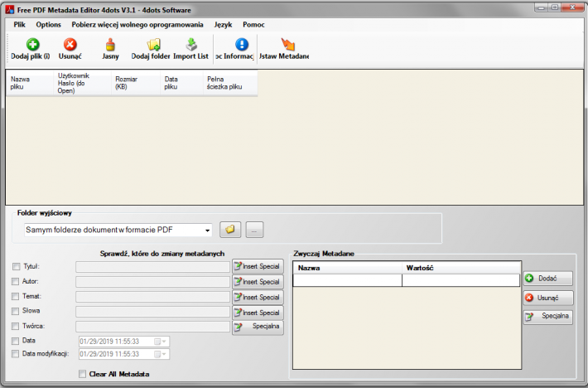
Task: Click the Dodaj folder toolbar icon
Action: coord(154,44)
